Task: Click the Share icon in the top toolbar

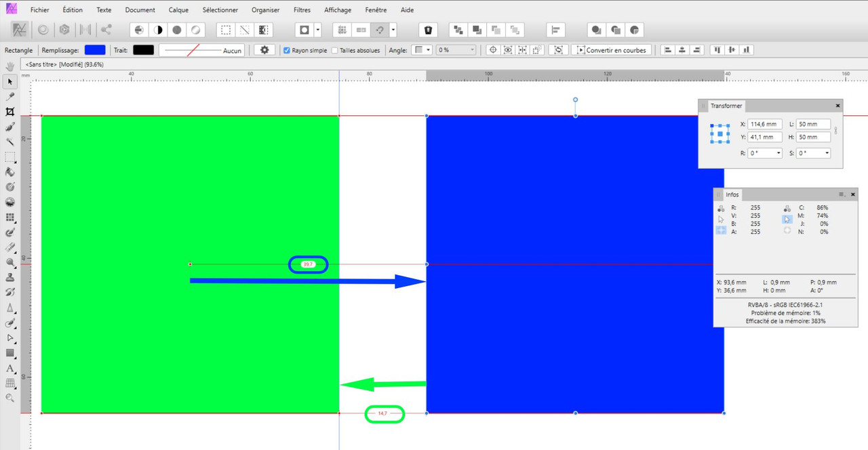Action: click(106, 30)
